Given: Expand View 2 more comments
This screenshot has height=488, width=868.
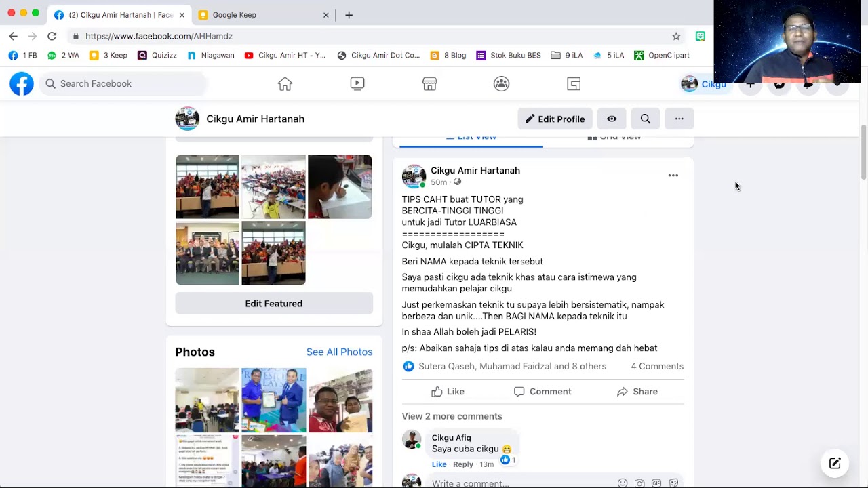Looking at the screenshot, I should (452, 416).
